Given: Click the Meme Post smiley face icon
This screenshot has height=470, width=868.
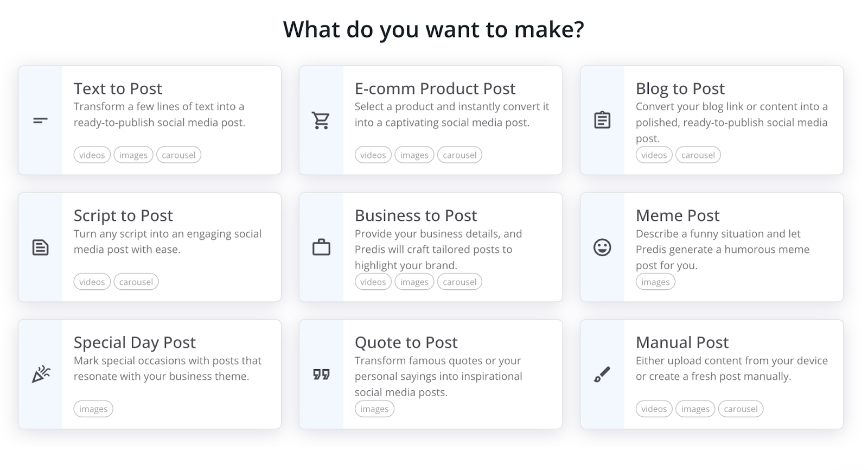Looking at the screenshot, I should (x=602, y=247).
